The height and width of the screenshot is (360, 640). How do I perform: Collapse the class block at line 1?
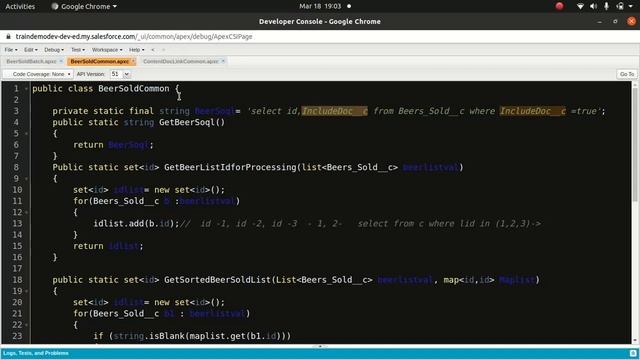[x=27, y=89]
